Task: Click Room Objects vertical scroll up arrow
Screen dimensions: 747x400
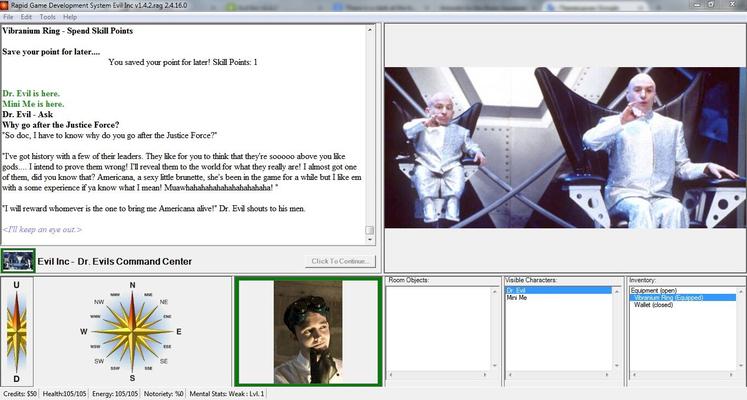Action: (494, 291)
